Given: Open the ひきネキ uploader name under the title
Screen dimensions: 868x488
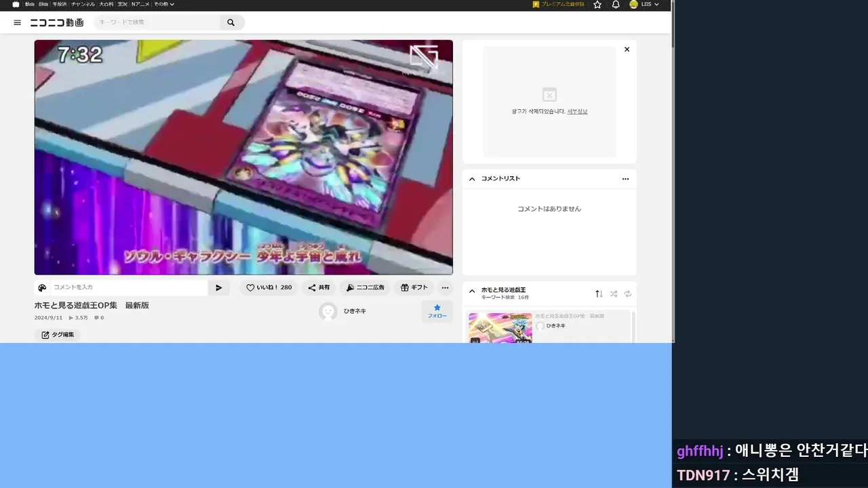Looking at the screenshot, I should coord(355,311).
